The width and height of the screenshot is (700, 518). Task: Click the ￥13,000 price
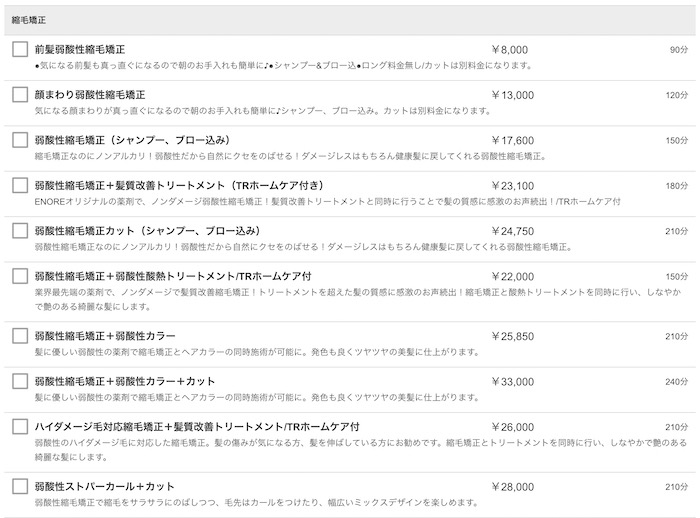click(512, 95)
